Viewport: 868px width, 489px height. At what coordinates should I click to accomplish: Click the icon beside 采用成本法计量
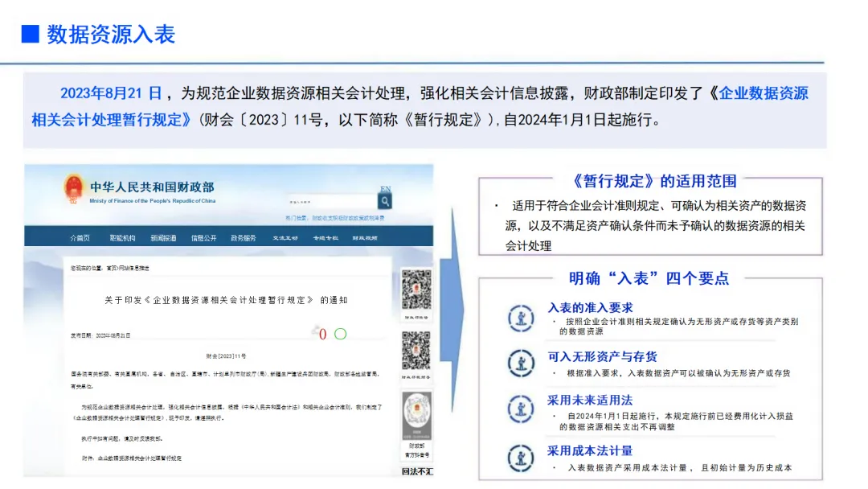point(521,458)
